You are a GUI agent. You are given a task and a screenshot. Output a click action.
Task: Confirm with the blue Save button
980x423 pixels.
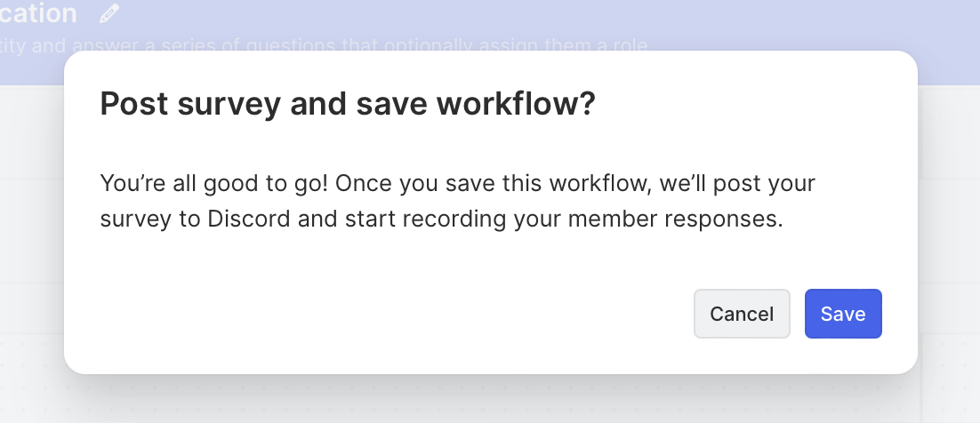842,314
